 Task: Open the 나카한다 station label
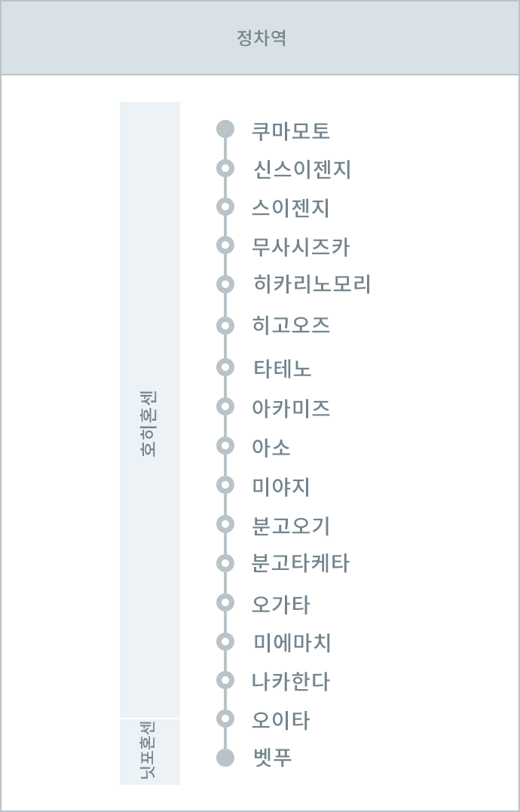(290, 682)
